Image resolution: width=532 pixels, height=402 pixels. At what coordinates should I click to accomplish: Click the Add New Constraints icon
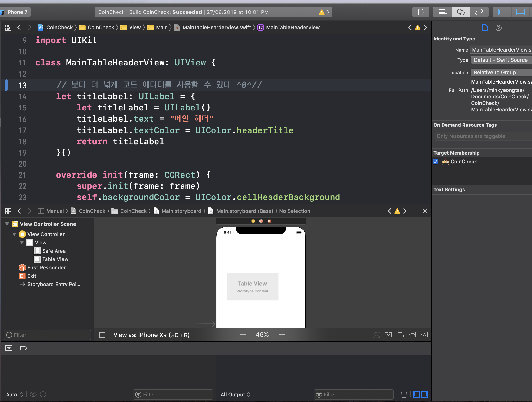click(x=412, y=335)
